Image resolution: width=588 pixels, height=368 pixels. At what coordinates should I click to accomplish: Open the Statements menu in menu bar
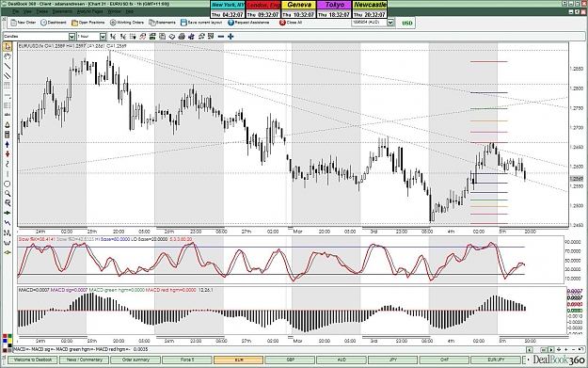coord(62,11)
